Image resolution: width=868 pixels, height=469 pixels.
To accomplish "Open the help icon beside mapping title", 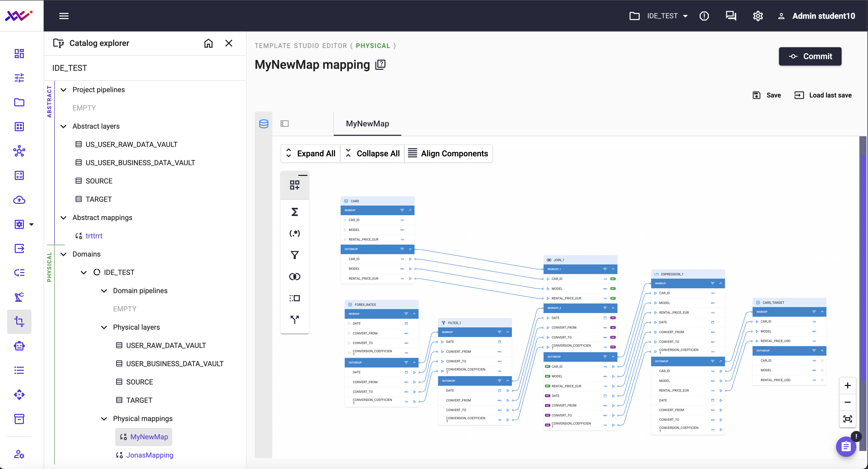I will click(x=380, y=64).
